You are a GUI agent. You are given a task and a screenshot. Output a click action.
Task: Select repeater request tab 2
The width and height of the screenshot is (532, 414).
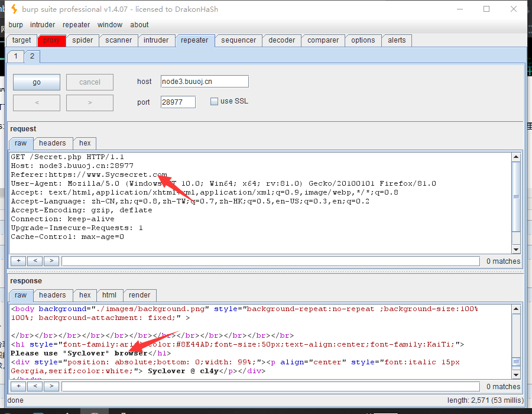(33, 56)
